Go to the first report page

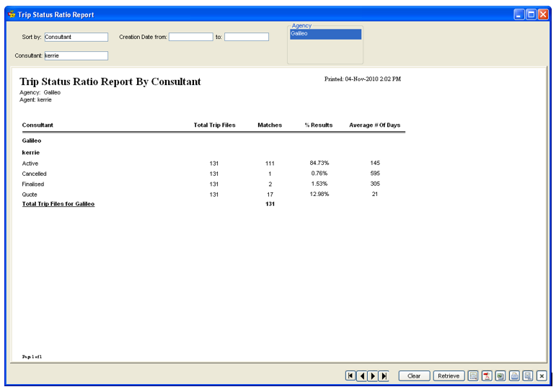click(x=350, y=375)
